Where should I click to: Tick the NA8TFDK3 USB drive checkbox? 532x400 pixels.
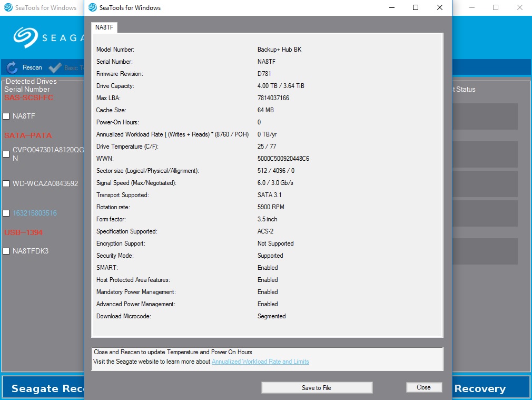(6, 251)
